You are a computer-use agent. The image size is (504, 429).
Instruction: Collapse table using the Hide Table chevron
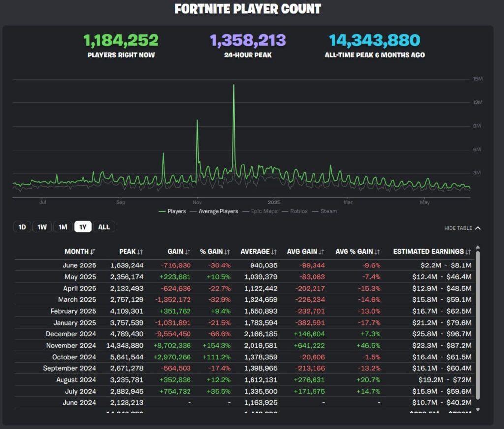[478, 228]
